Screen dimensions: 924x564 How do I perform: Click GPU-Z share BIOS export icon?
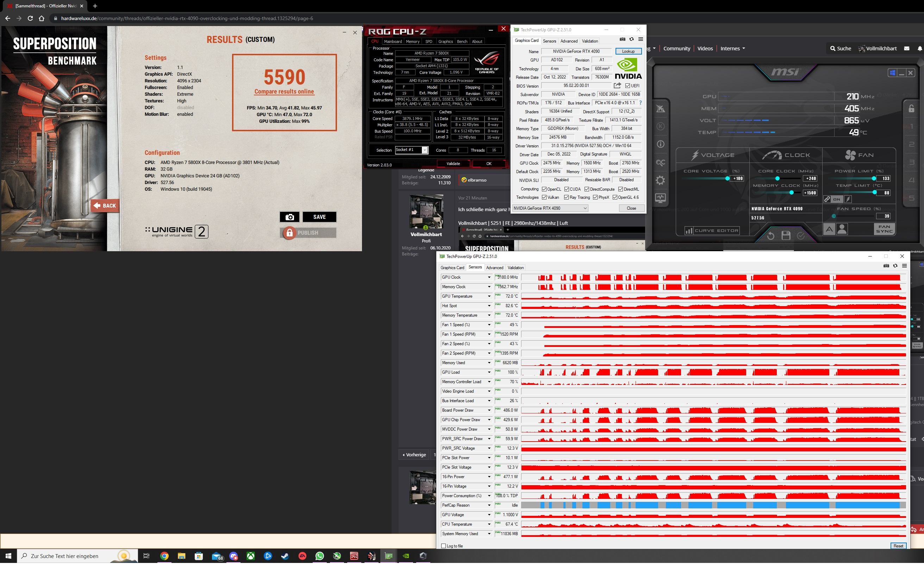click(617, 86)
